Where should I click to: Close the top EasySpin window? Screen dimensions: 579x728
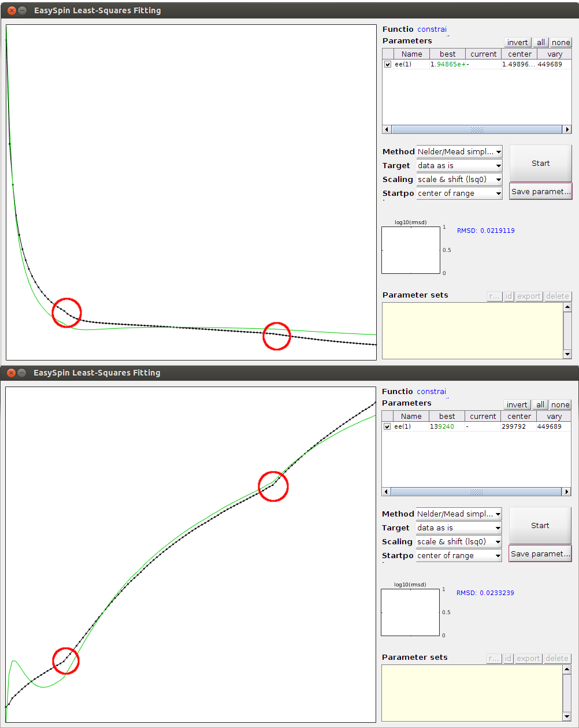click(x=12, y=11)
